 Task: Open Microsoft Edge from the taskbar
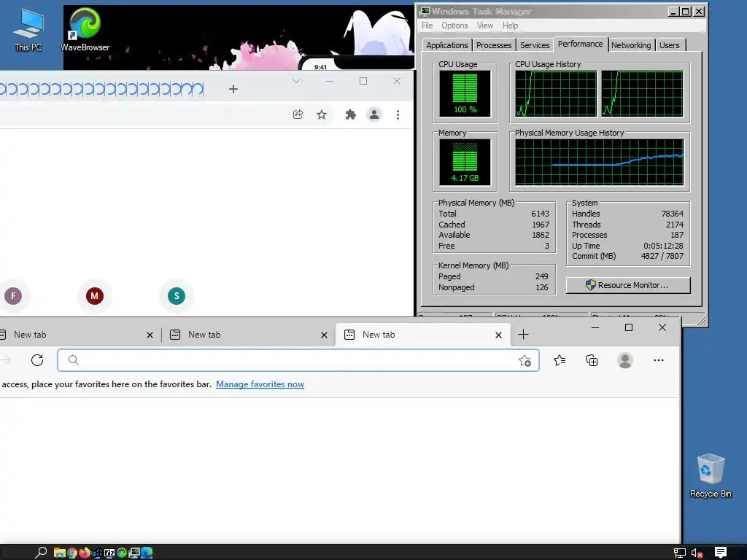pos(146,553)
